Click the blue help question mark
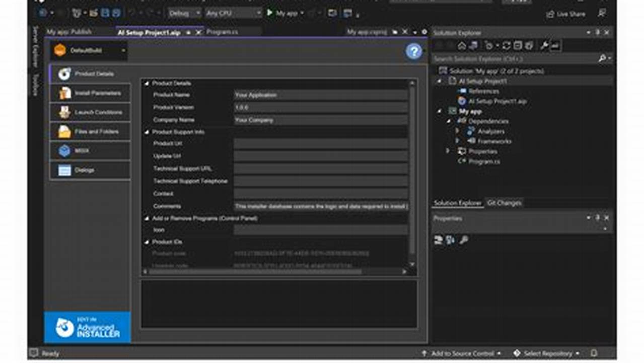Viewport: 644px width, 363px height. click(x=413, y=51)
